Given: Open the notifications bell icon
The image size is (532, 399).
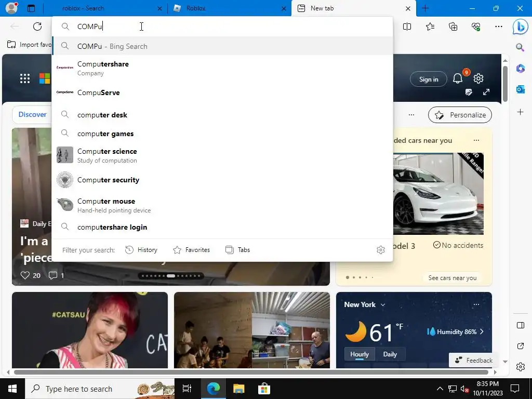Looking at the screenshot, I should click(x=458, y=79).
